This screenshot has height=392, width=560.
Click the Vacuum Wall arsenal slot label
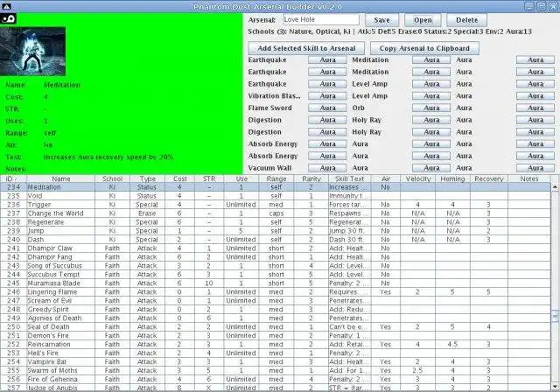point(269,168)
